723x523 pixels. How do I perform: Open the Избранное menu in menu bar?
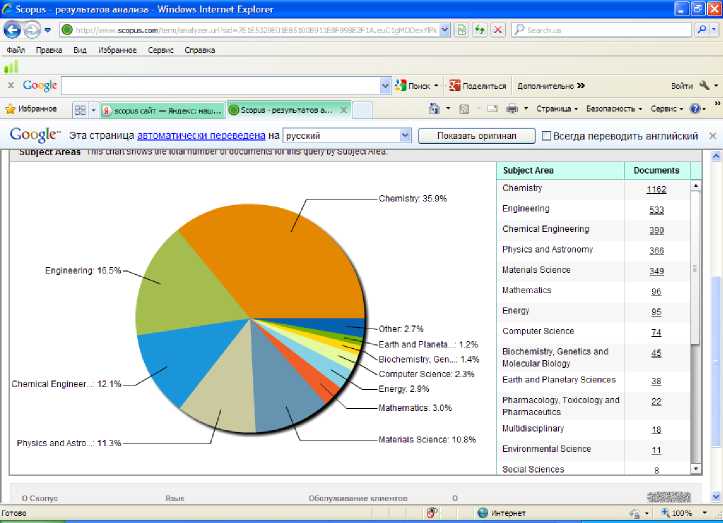(117, 50)
